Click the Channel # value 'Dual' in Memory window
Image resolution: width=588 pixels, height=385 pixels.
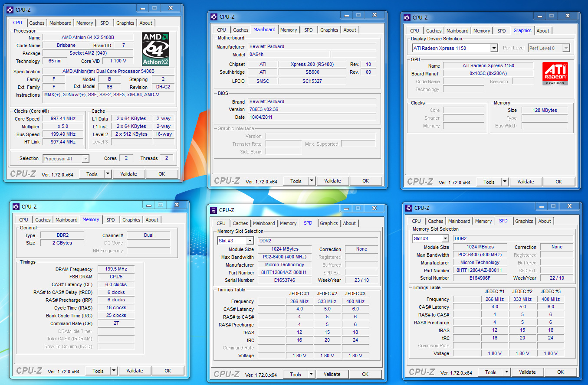[x=148, y=235]
